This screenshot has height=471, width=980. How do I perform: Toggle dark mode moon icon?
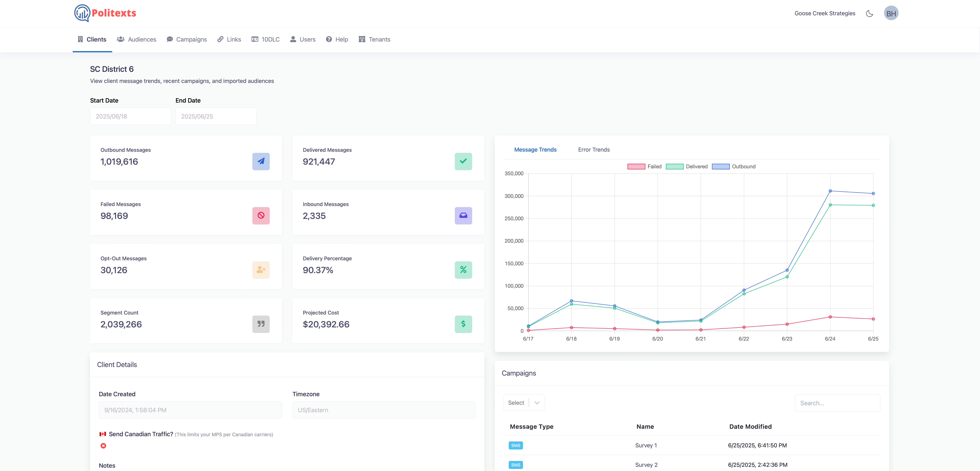[869, 14]
